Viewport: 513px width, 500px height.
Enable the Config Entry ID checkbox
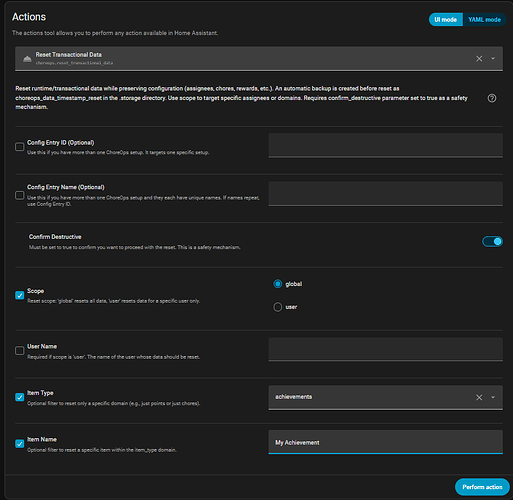coord(20,147)
